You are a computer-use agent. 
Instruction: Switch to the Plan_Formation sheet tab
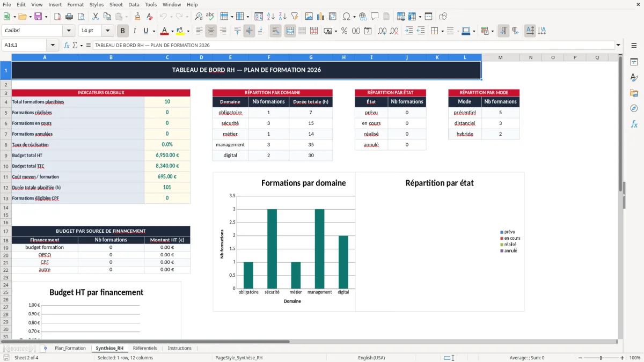pos(70,348)
